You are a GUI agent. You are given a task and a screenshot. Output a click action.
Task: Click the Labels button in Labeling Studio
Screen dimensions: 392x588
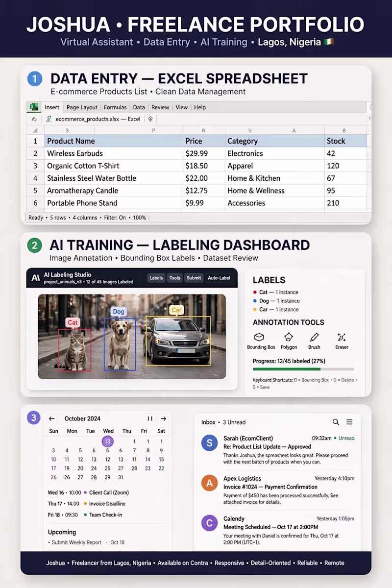(156, 278)
